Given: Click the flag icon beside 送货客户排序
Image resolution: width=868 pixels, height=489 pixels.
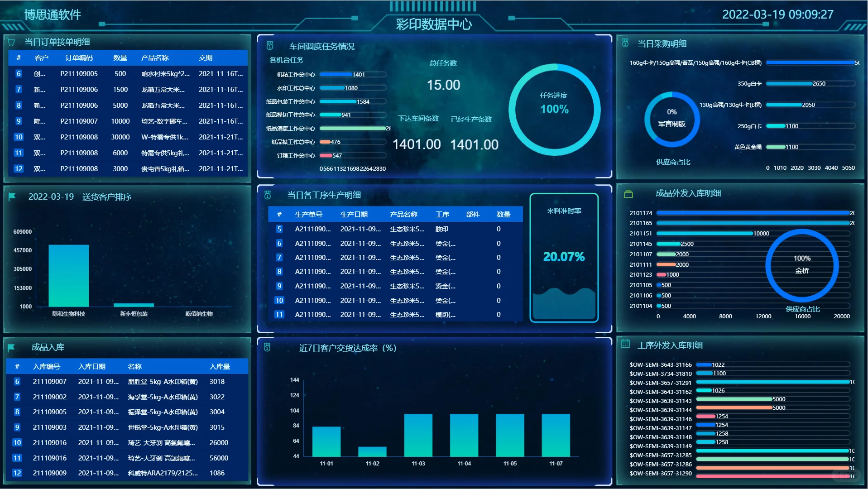Looking at the screenshot, I should tap(12, 197).
